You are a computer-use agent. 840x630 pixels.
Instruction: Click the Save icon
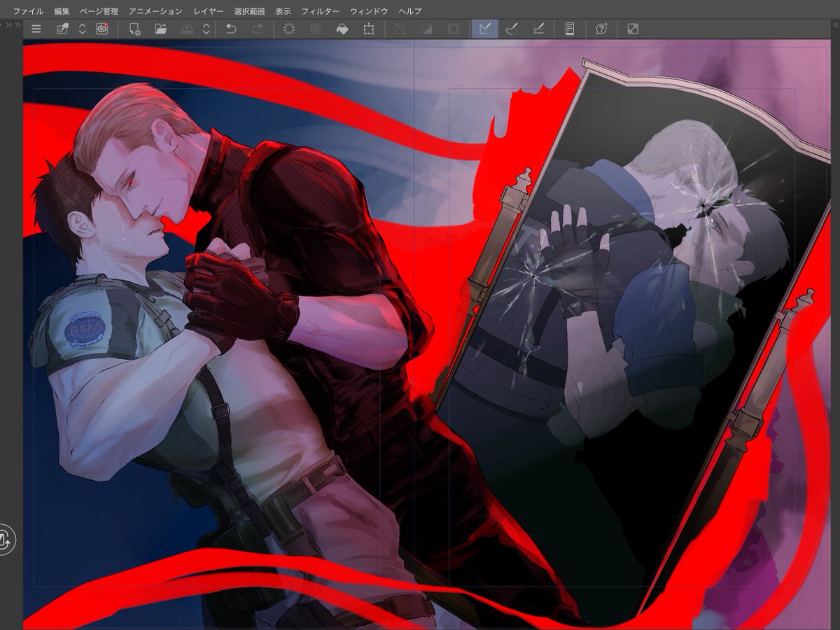coord(187,29)
